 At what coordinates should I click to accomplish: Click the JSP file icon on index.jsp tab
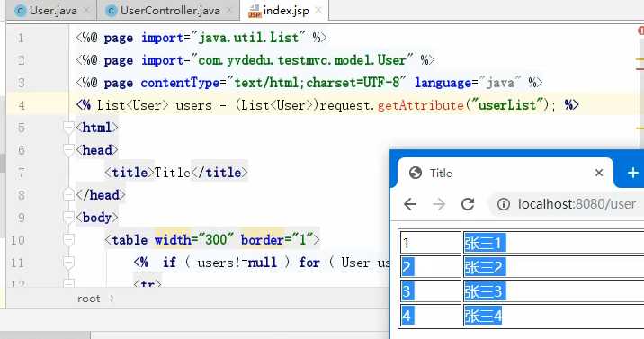(x=255, y=11)
